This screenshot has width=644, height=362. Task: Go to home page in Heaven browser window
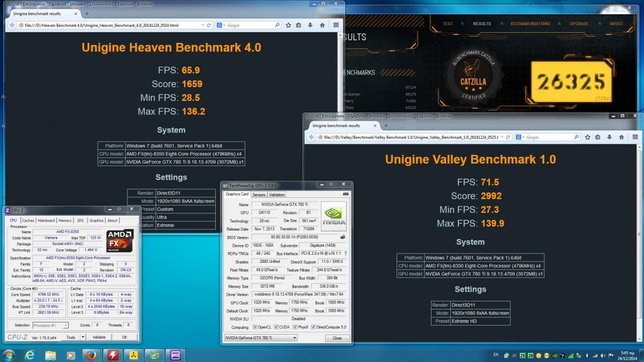(x=322, y=25)
